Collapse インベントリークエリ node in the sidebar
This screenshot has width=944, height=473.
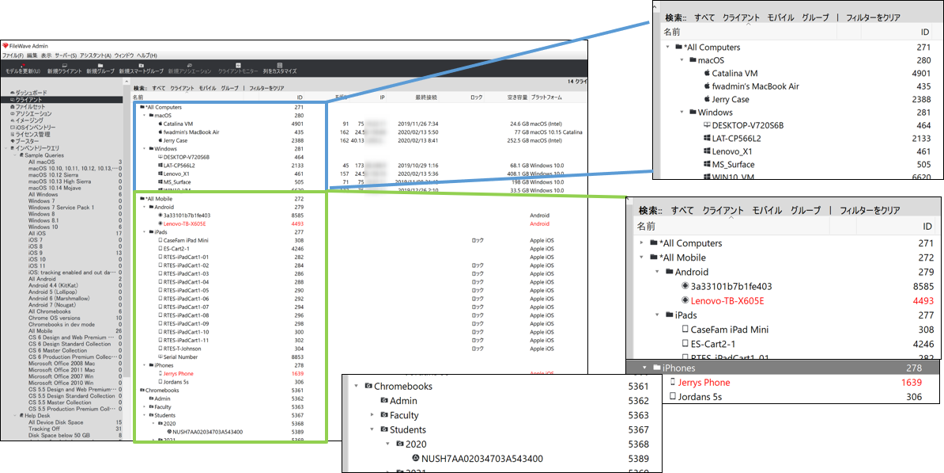(x=7, y=148)
